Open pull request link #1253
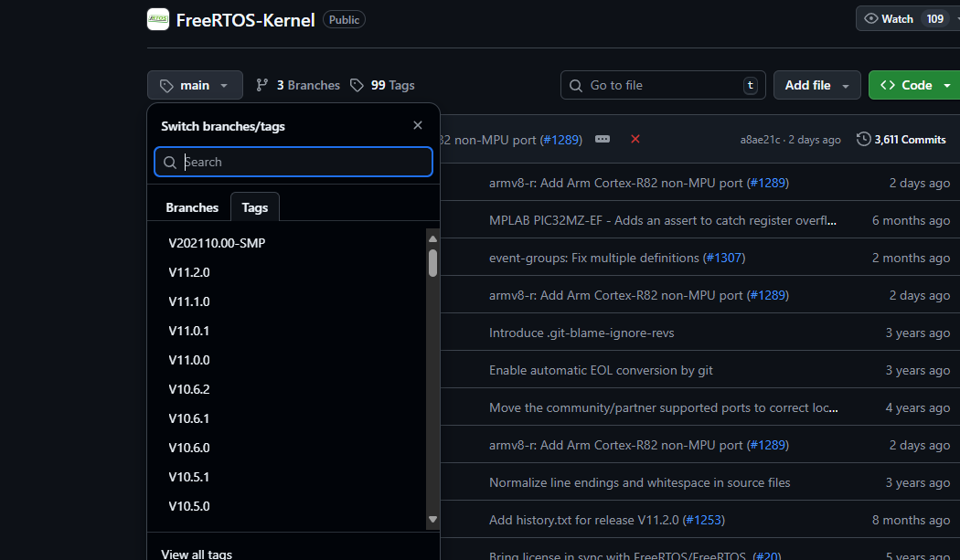This screenshot has height=560, width=960. coord(703,520)
